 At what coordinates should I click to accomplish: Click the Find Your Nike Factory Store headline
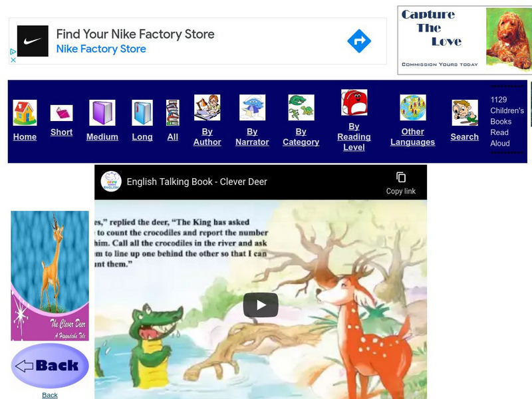click(136, 34)
